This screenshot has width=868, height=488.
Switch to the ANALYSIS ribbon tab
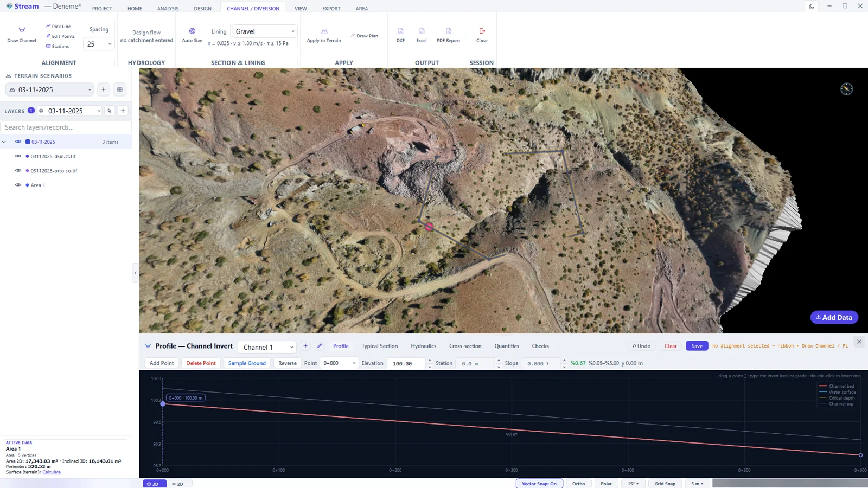[x=168, y=9]
